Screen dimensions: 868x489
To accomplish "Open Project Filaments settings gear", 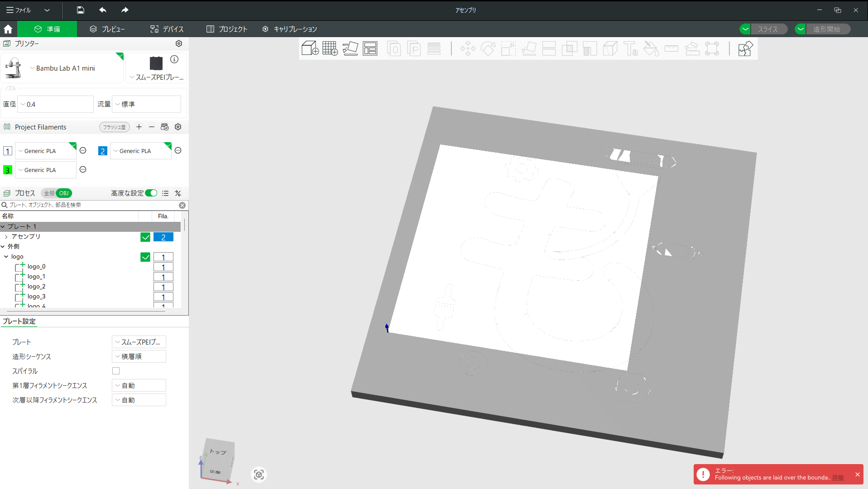I will 178,127.
